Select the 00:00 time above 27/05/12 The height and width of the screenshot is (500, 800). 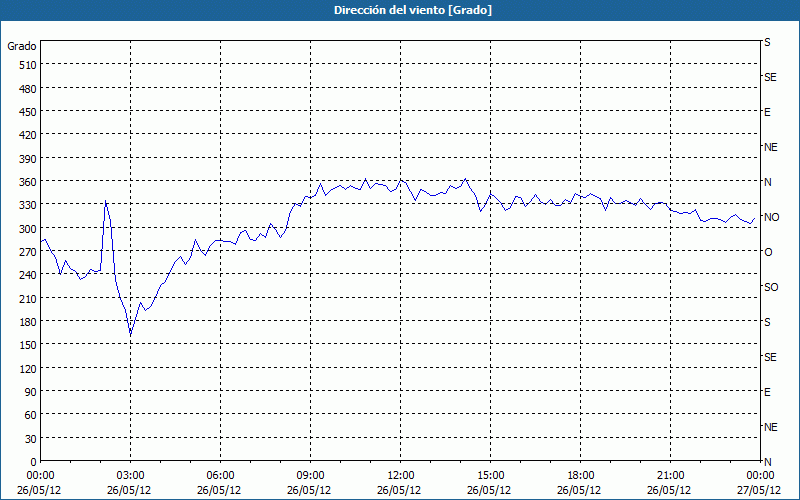(760, 476)
